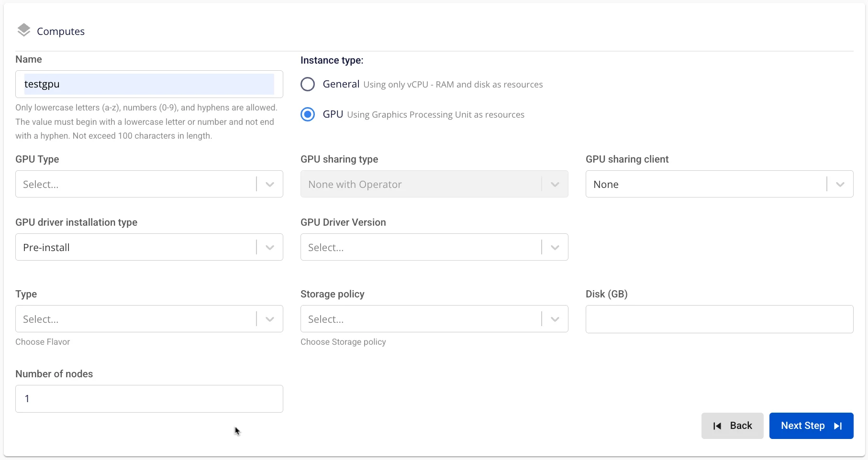Click the Next Step button
868x460 pixels.
812,426
